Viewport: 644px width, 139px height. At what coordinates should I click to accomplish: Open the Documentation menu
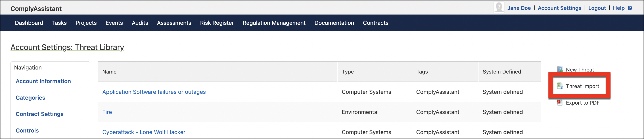coord(334,23)
